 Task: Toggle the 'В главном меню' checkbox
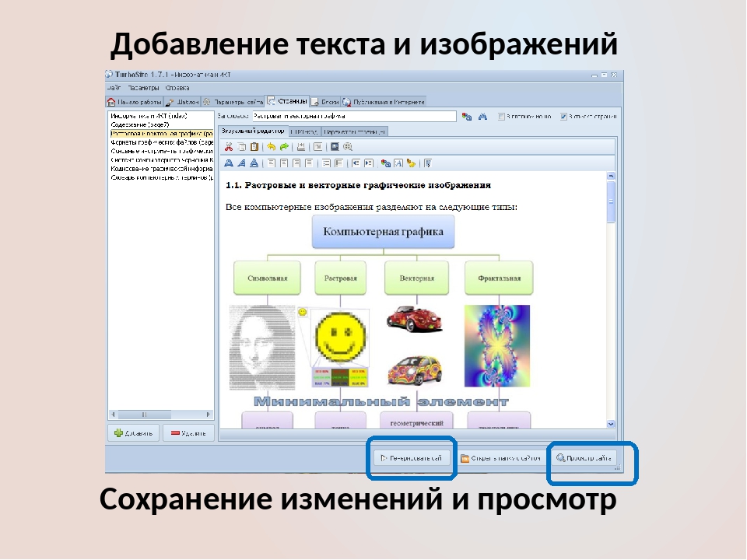[502, 117]
